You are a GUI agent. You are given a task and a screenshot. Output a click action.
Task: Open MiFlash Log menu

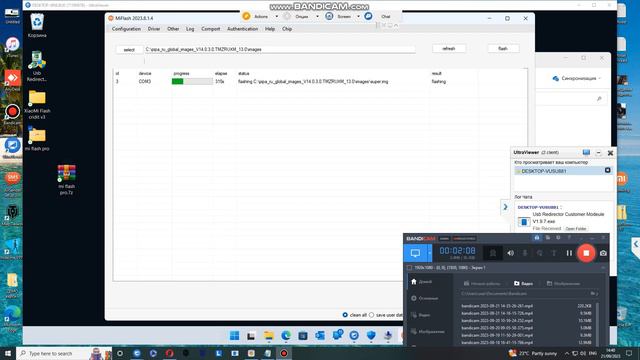coord(190,29)
